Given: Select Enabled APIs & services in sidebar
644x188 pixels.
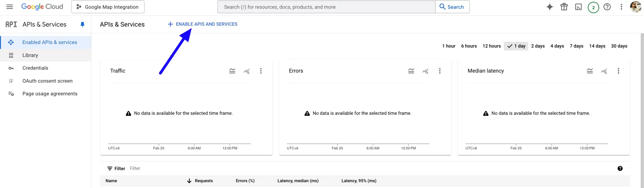Looking at the screenshot, I should coord(46,42).
